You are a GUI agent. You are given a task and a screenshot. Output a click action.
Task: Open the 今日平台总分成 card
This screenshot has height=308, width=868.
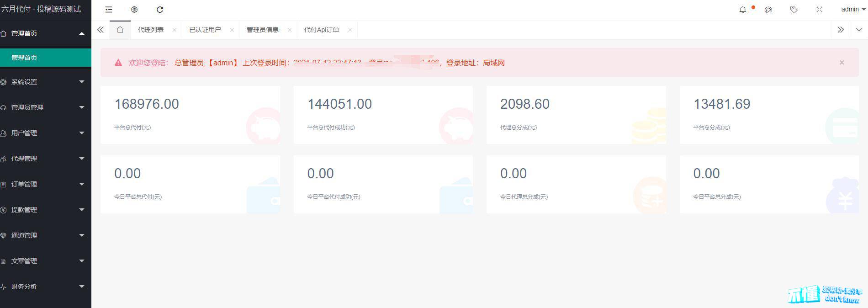pyautogui.click(x=769, y=184)
